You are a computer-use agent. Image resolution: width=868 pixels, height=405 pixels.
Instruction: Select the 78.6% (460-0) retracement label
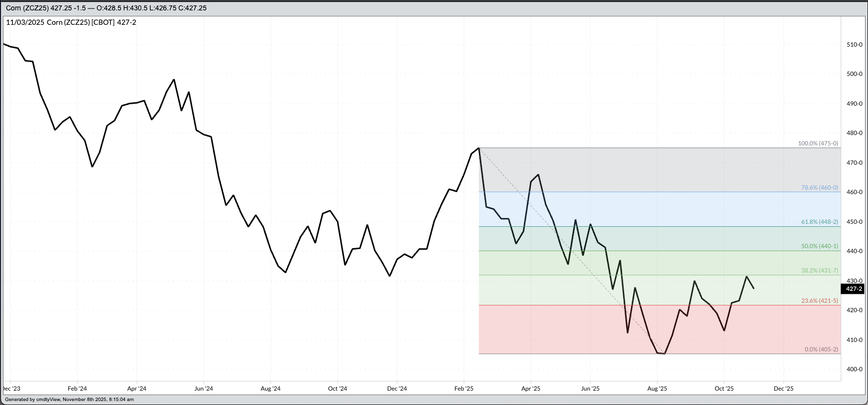point(819,188)
